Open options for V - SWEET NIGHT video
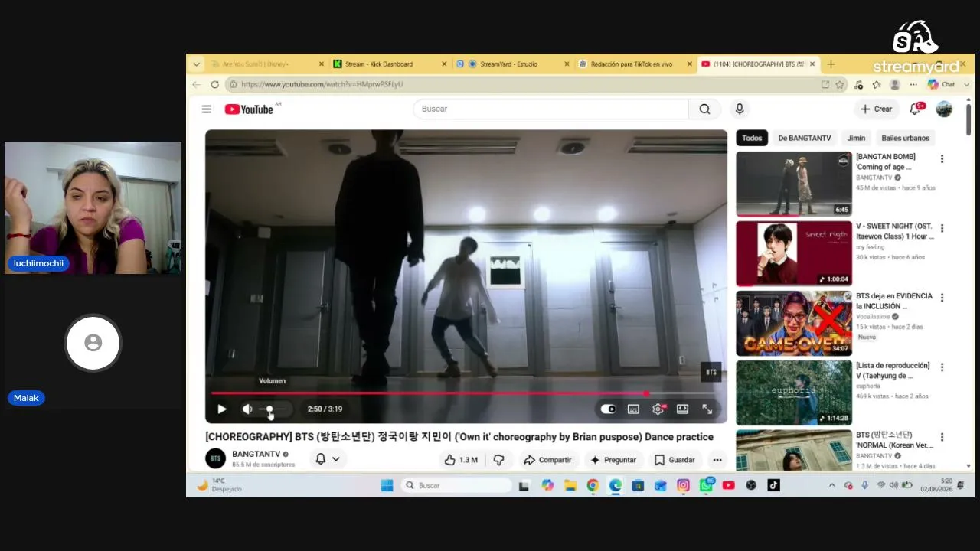 tap(942, 228)
